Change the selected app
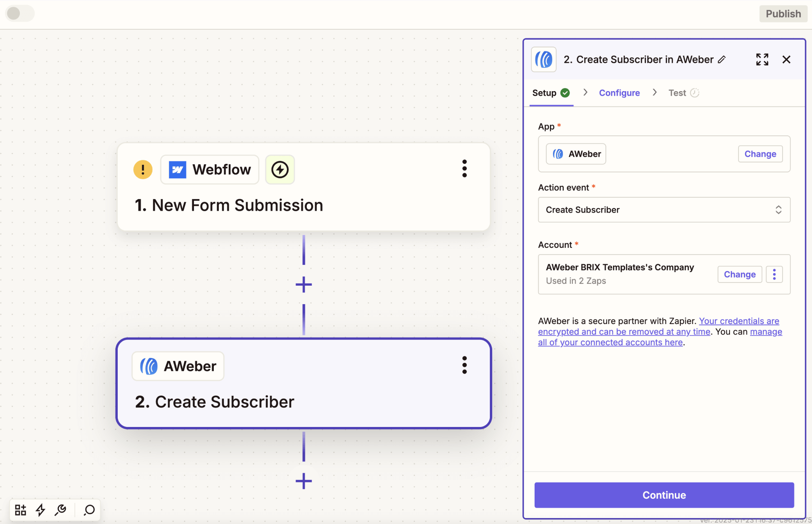 coord(760,154)
